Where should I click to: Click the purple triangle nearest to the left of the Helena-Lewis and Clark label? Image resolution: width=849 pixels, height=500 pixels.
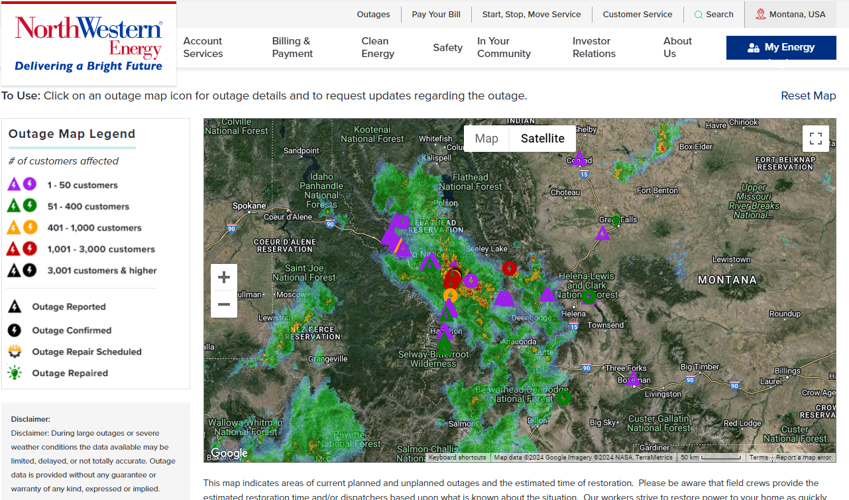(547, 294)
